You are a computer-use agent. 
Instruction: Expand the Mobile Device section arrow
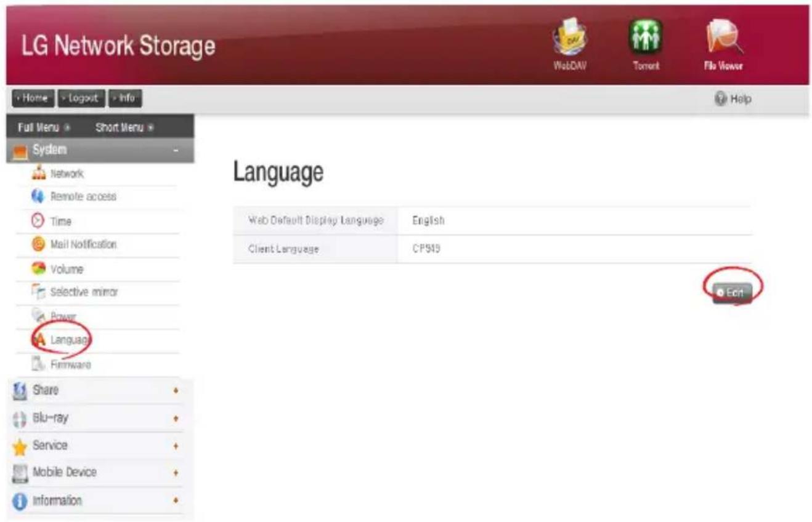point(177,473)
